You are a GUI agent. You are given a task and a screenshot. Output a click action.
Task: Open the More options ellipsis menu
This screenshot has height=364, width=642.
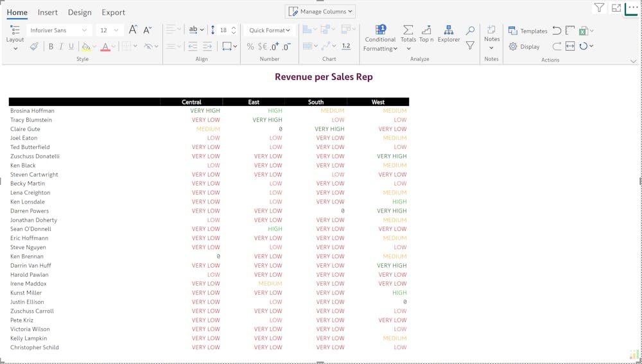coord(632,7)
